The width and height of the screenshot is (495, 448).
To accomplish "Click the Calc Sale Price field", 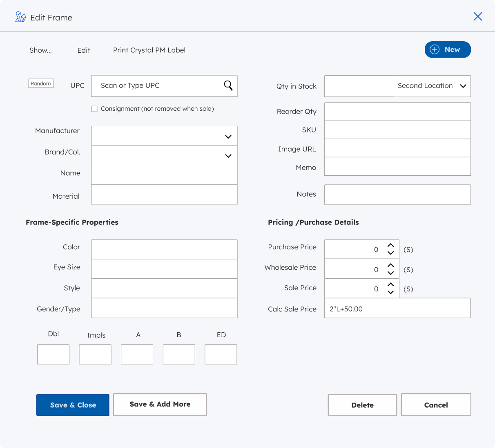I will click(397, 308).
